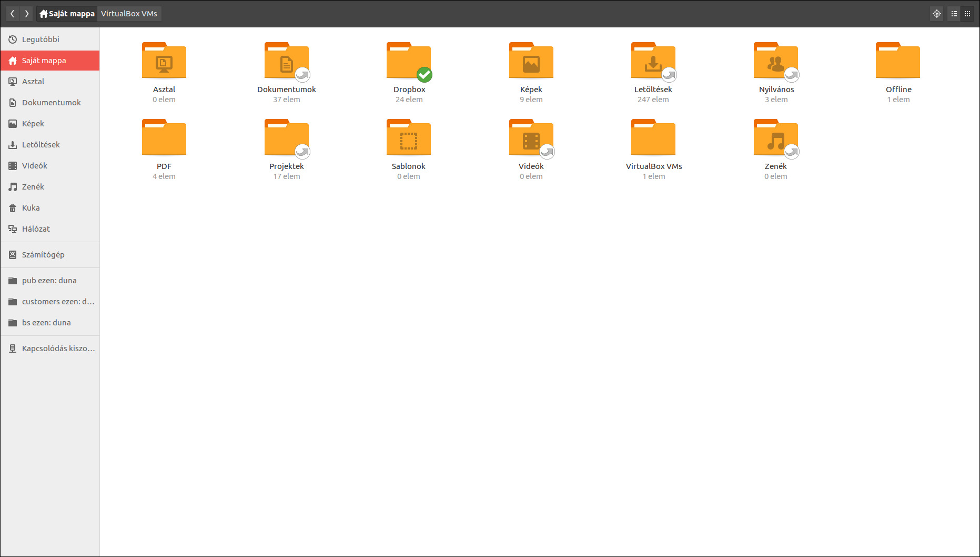
Task: Open Képek in the sidebar
Action: pyautogui.click(x=50, y=124)
